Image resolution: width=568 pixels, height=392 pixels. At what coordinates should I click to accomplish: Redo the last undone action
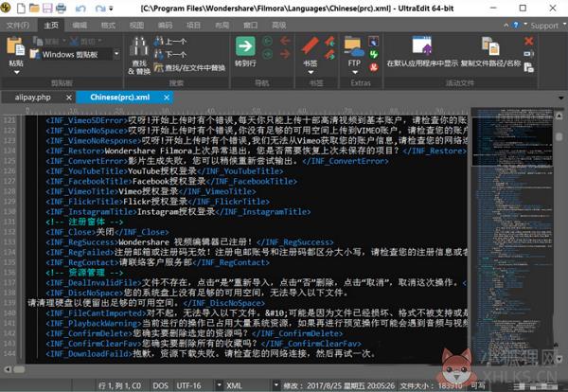pos(100,8)
